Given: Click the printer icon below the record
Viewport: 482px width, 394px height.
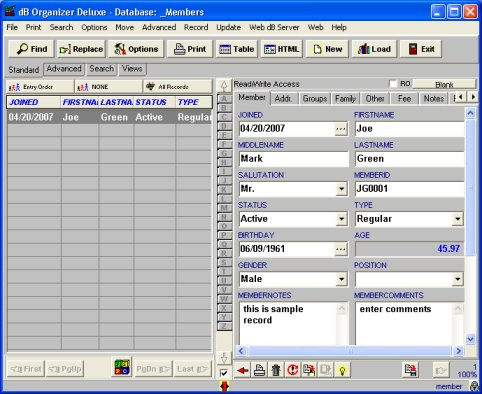Looking at the screenshot, I should 259,370.
